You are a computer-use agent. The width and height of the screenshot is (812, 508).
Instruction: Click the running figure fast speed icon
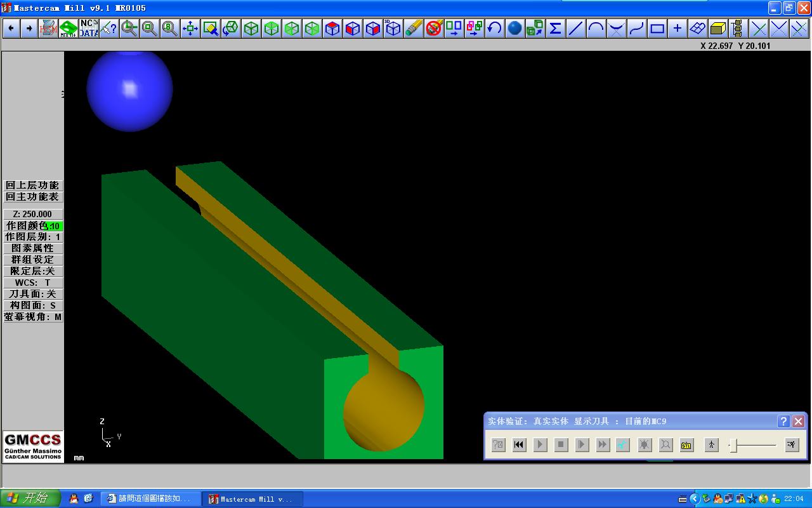point(792,445)
